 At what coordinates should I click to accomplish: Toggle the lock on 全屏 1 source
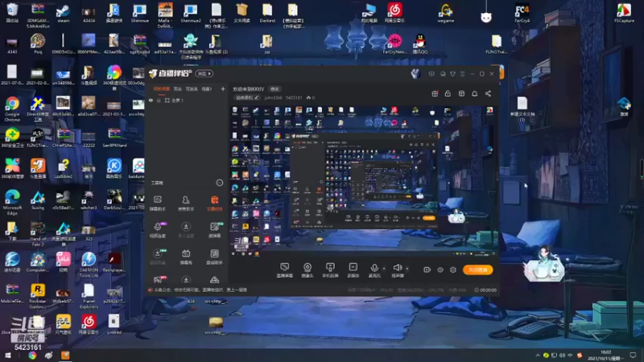tap(159, 100)
